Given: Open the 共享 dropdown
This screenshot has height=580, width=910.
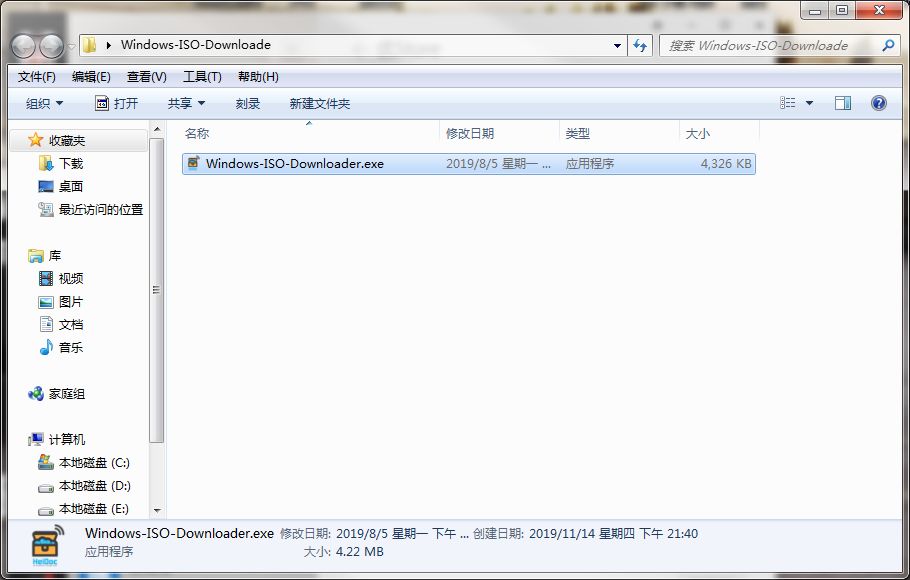Looking at the screenshot, I should tap(186, 103).
